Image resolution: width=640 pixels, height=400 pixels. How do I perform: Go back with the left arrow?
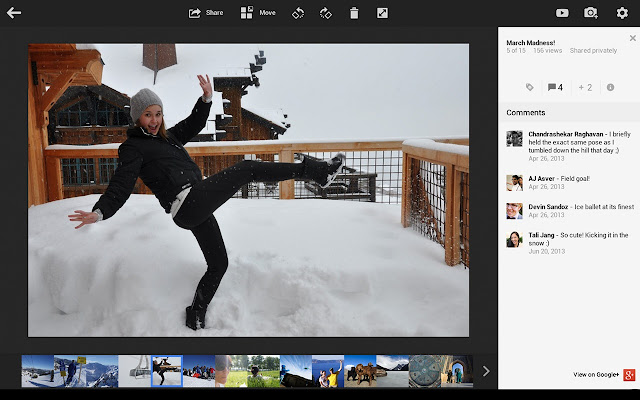[13, 13]
